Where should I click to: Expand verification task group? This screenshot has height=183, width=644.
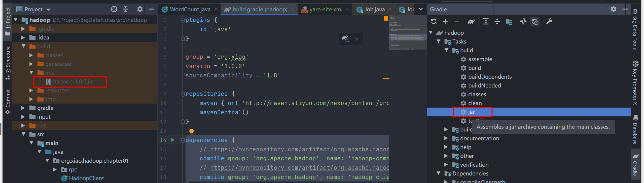pyautogui.click(x=446, y=165)
